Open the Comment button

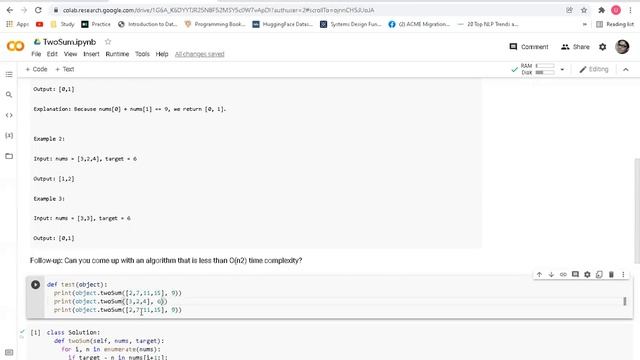(529, 47)
